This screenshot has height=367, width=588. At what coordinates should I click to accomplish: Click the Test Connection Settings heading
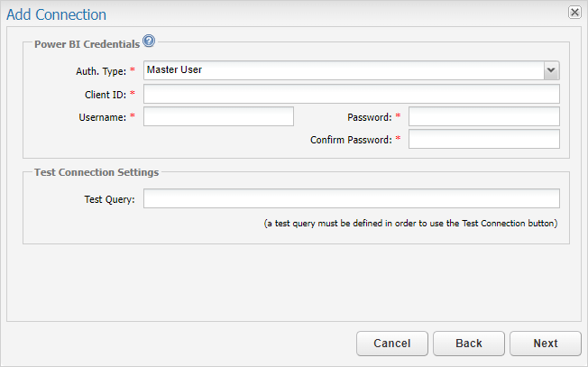tap(96, 172)
